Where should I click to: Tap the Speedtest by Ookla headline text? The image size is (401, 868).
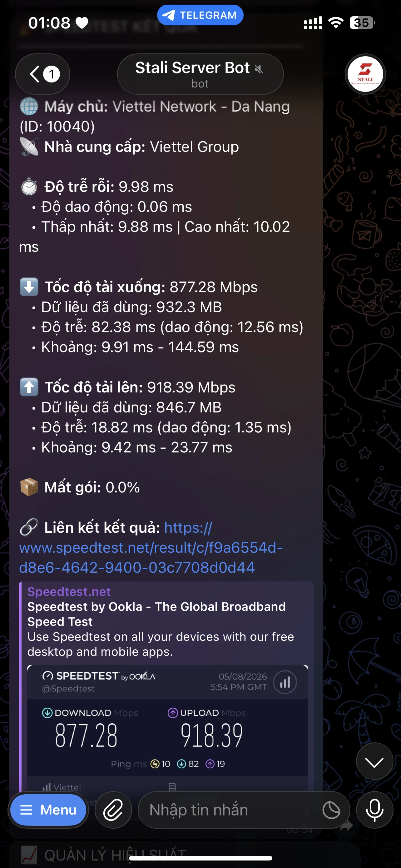(156, 614)
